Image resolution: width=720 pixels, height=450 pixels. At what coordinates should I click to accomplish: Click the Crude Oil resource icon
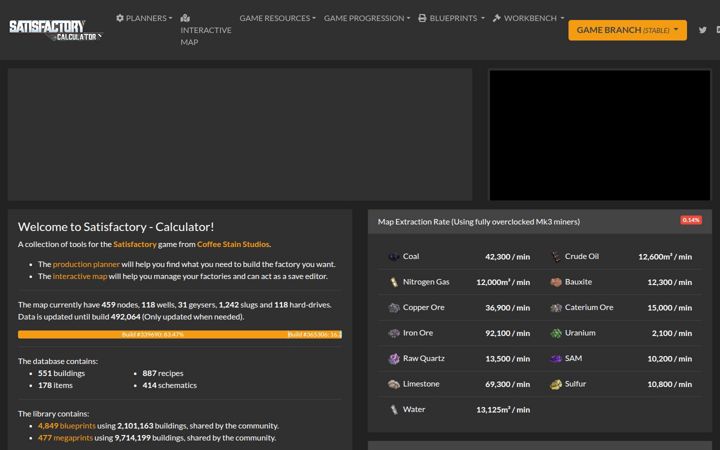(x=556, y=257)
